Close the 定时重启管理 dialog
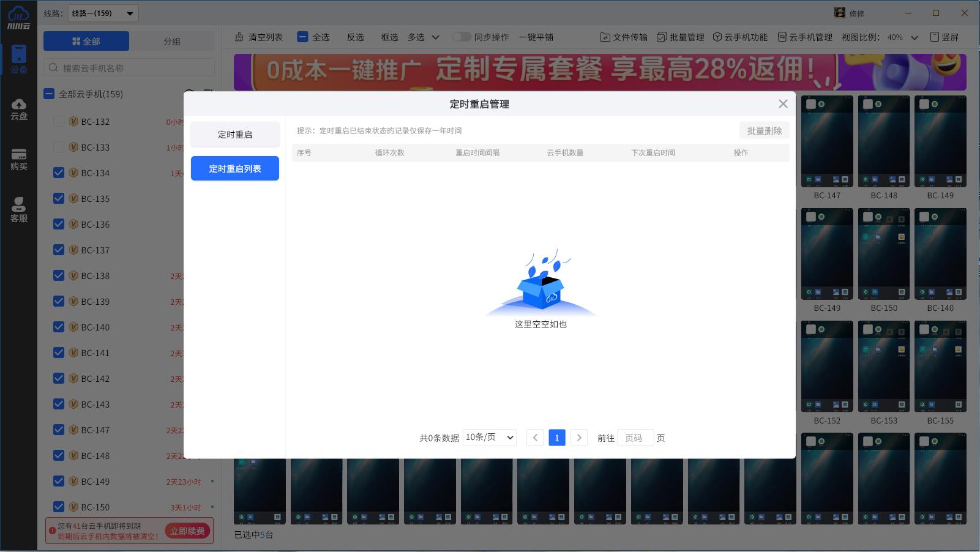 [x=783, y=104]
